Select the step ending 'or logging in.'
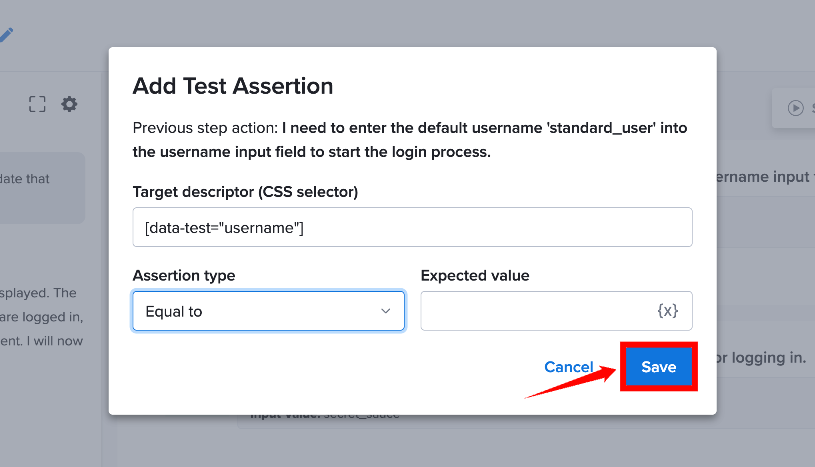 click(761, 357)
